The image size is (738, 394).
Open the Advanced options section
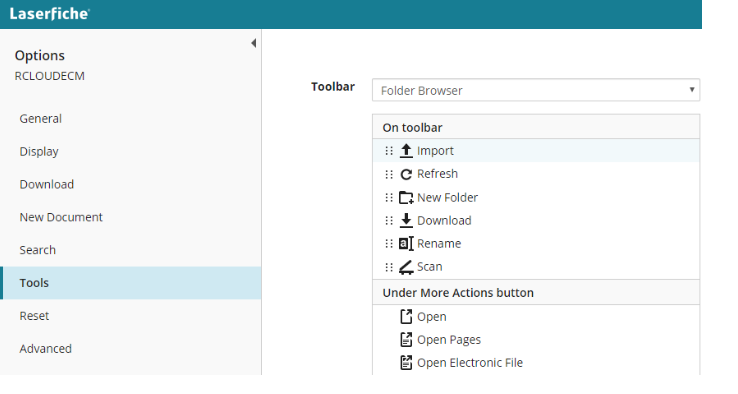click(46, 349)
